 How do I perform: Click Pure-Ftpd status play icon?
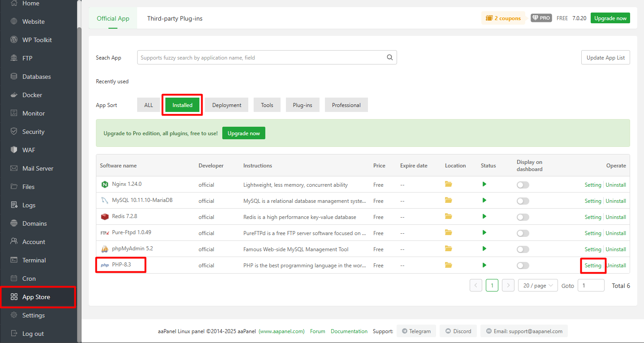click(484, 232)
